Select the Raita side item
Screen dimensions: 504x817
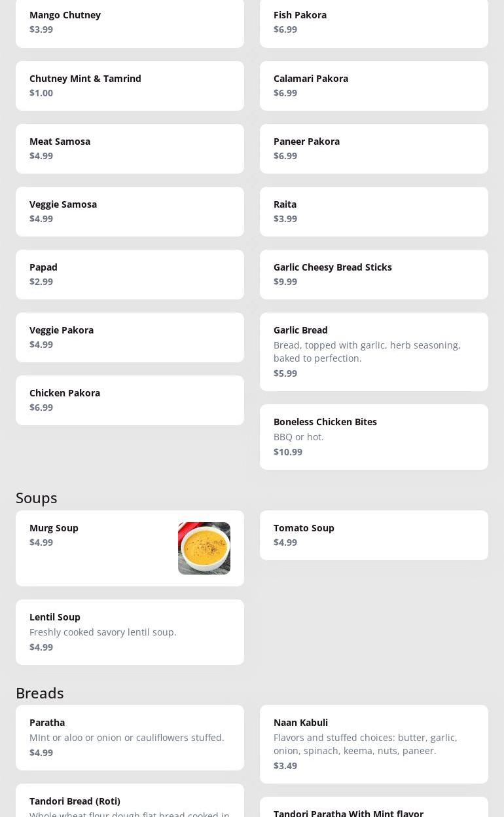pyautogui.click(x=374, y=212)
